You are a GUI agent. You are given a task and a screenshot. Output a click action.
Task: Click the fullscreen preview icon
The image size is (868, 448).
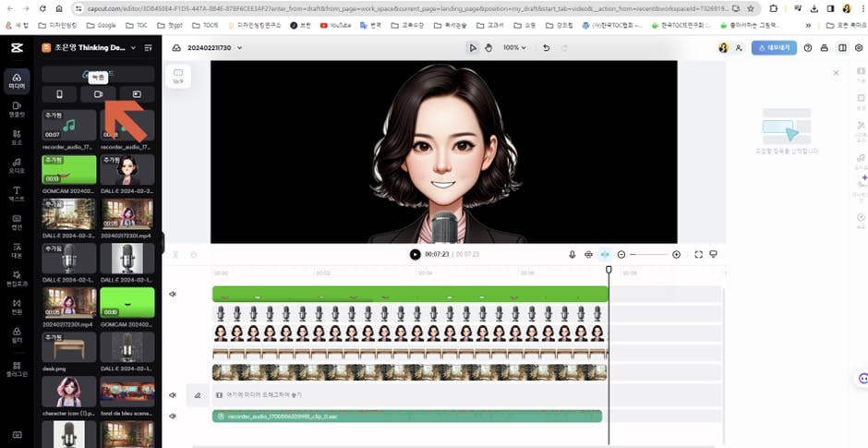[x=699, y=255]
